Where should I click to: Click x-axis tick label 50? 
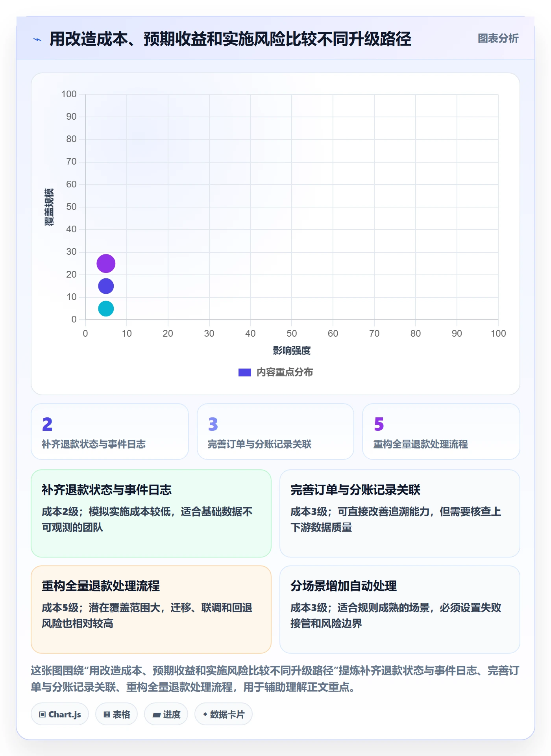tap(292, 334)
